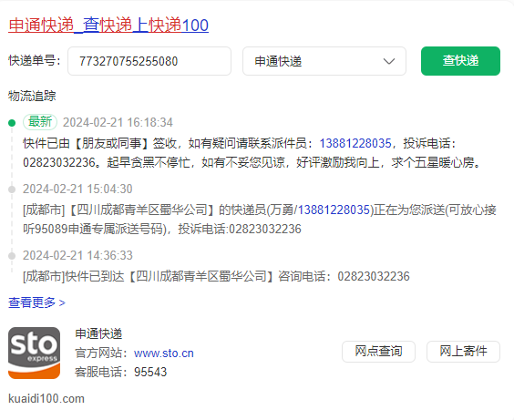
Task: Click the 网点查询 button
Action: pos(378,352)
